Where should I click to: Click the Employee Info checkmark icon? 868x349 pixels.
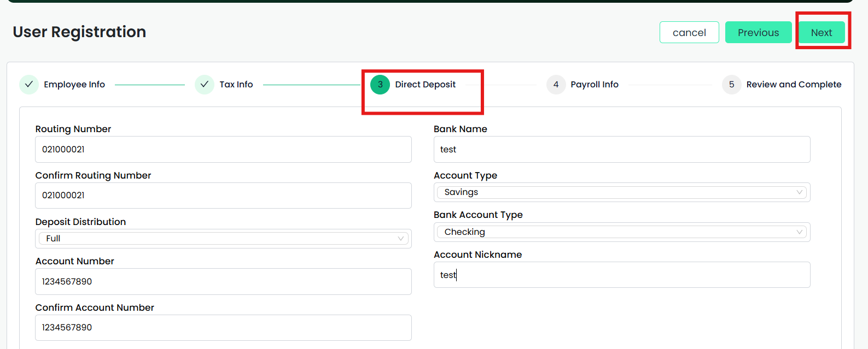click(29, 85)
